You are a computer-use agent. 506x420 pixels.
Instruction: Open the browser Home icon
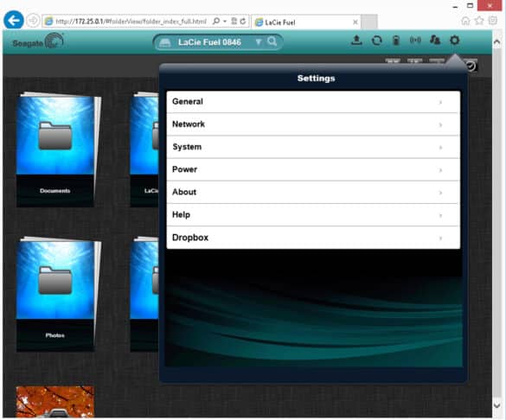[465, 21]
